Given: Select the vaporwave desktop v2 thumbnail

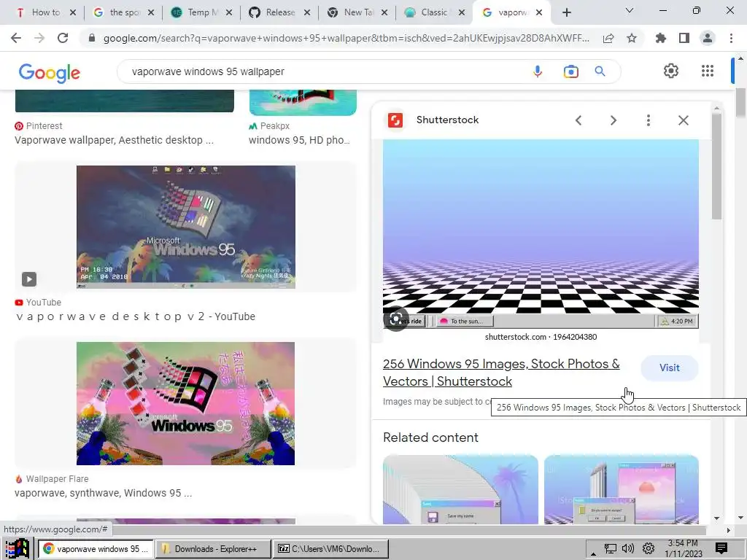Looking at the screenshot, I should (x=186, y=227).
